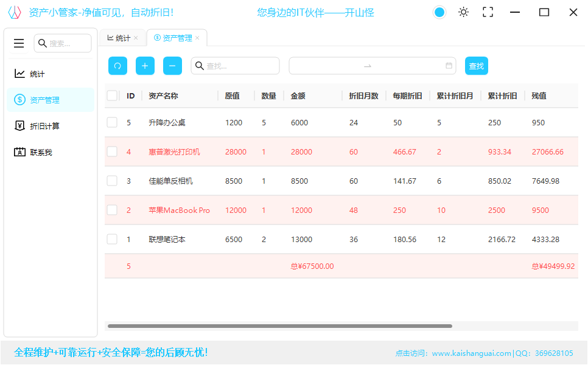Click the 累计折旧 column header
The height and width of the screenshot is (365, 588).
point(502,96)
